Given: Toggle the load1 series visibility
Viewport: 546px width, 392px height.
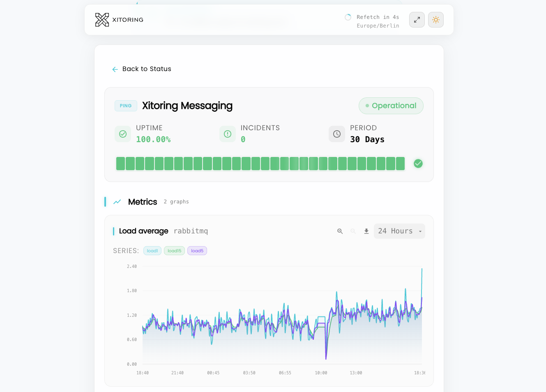Looking at the screenshot, I should (x=152, y=251).
